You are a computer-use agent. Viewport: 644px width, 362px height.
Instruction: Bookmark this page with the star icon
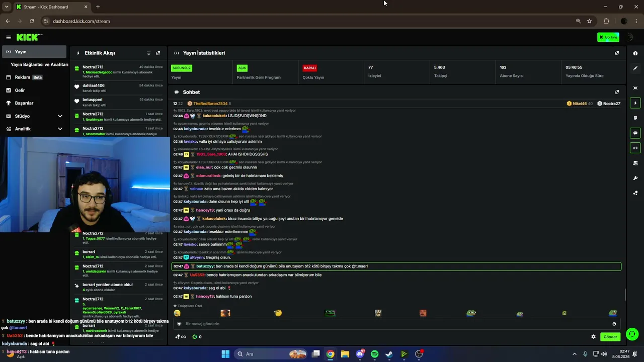coord(589,21)
